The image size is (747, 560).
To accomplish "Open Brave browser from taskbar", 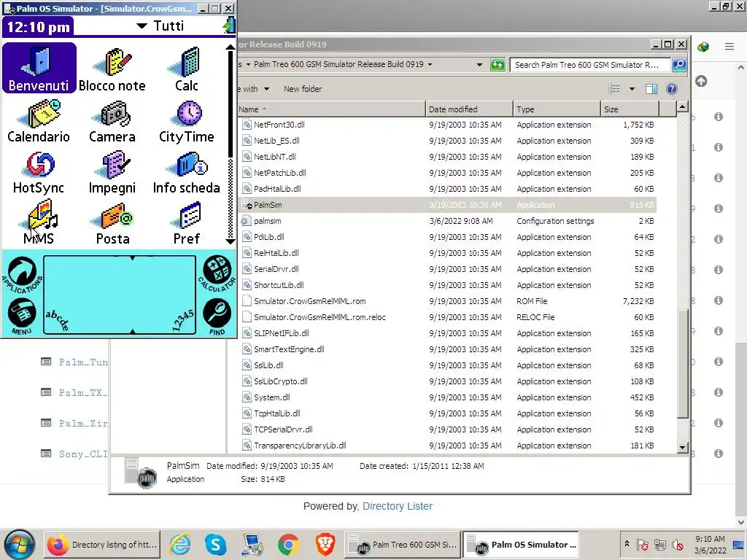I will (x=325, y=545).
